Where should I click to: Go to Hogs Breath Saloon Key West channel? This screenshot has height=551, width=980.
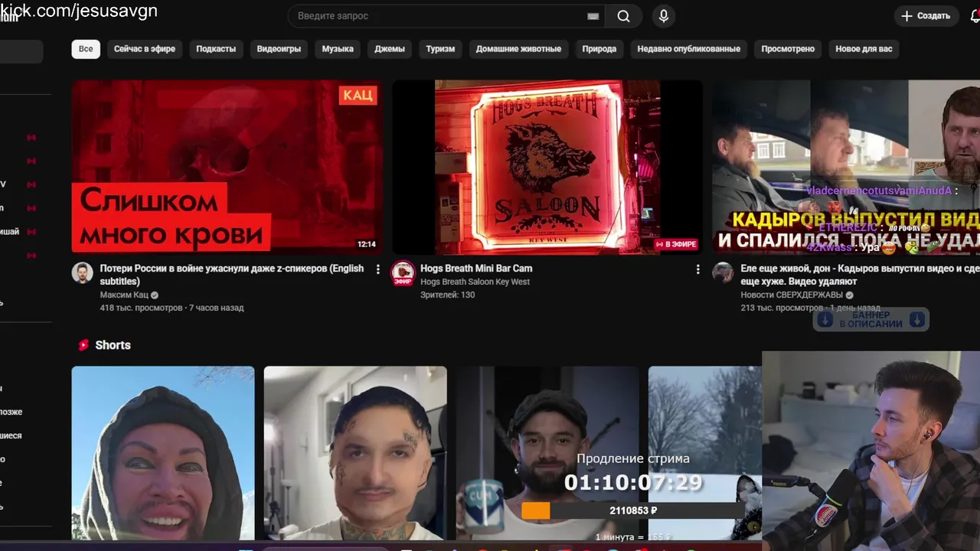475,282
